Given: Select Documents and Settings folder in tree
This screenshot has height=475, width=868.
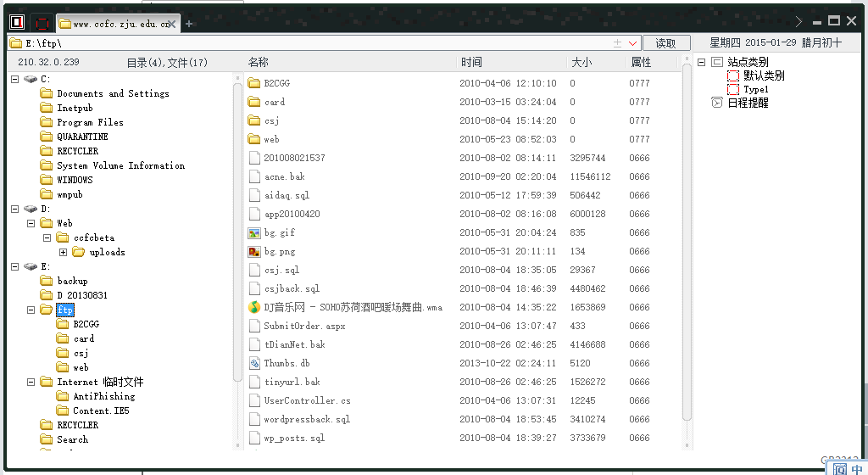Looking at the screenshot, I should (113, 93).
